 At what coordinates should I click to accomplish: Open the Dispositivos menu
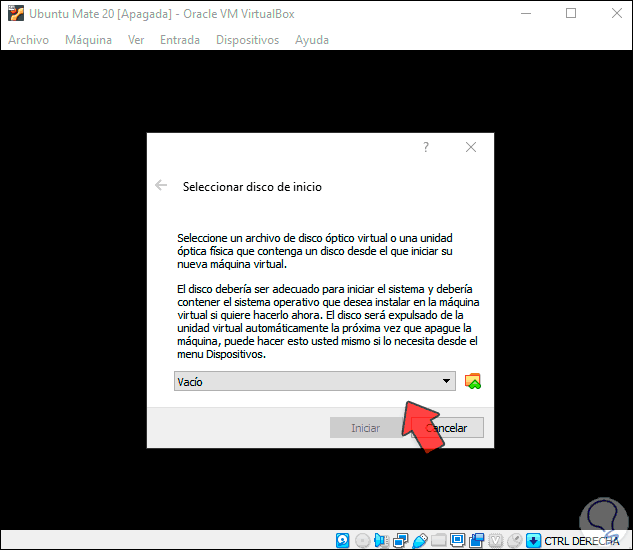tap(247, 40)
